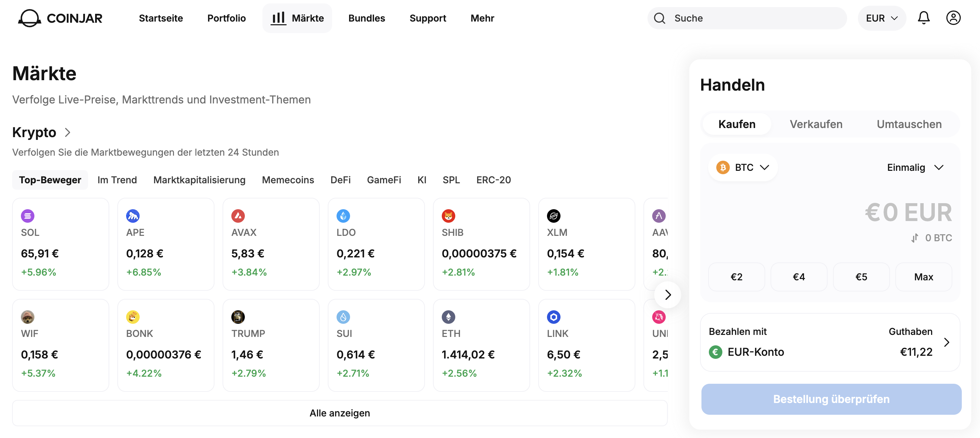The width and height of the screenshot is (980, 438).
Task: Click the SHIB coin icon
Action: coord(449,216)
